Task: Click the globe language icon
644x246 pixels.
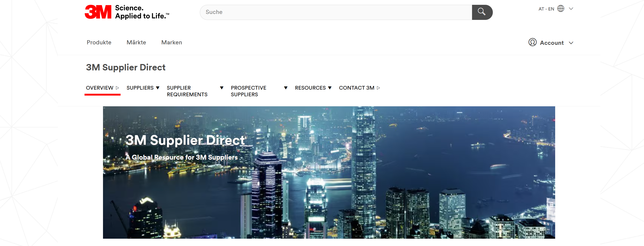Action: 561,9
